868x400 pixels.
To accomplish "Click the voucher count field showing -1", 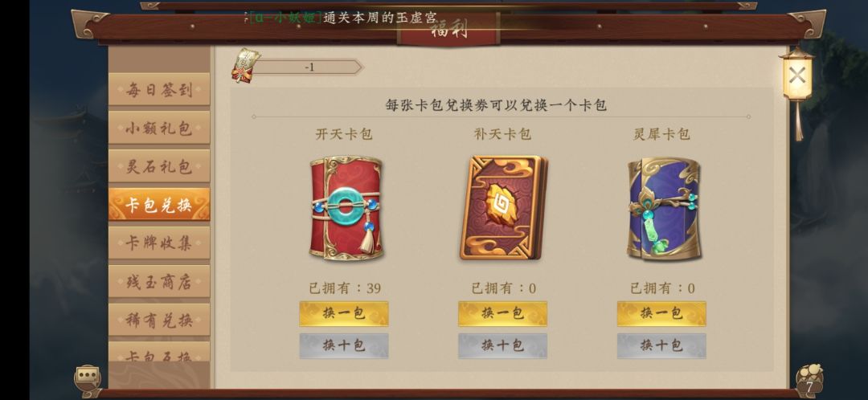I will pos(309,67).
